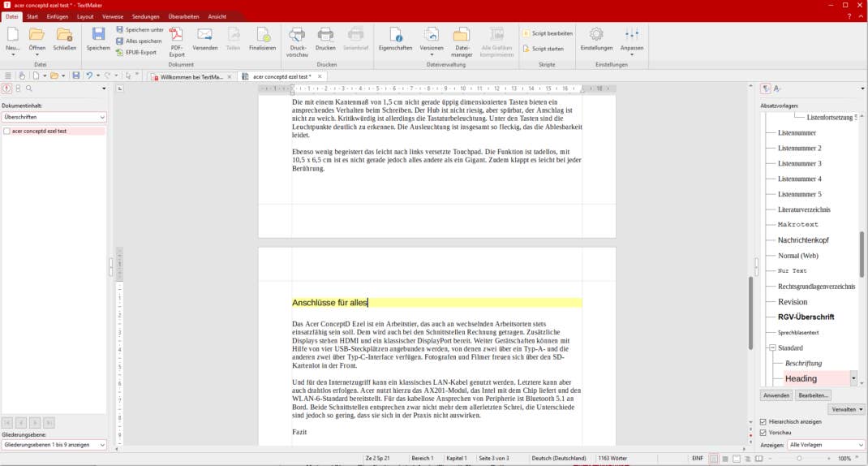
Task: Click the paragraph styles icon in right sidebar
Action: 766,88
